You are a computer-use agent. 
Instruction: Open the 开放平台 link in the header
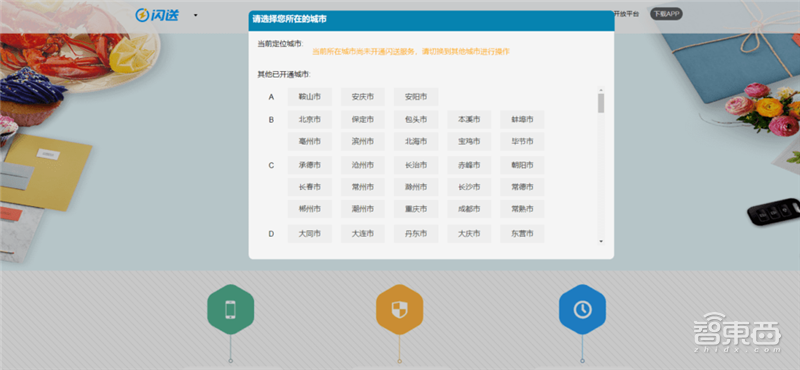click(626, 14)
